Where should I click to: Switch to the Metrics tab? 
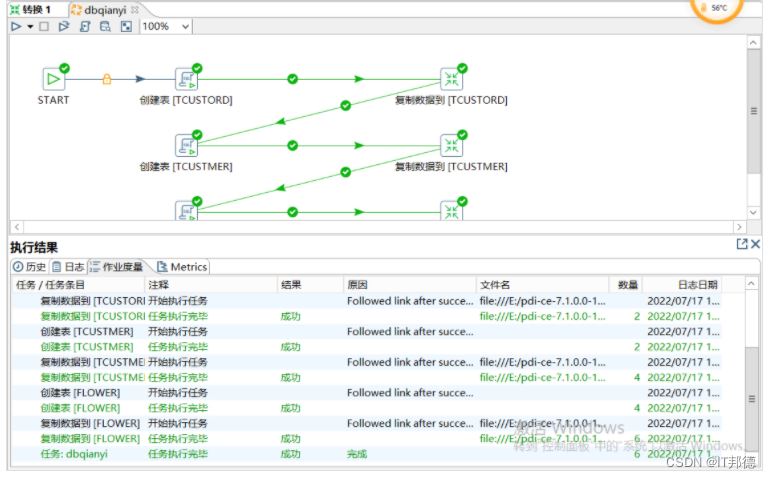[182, 267]
